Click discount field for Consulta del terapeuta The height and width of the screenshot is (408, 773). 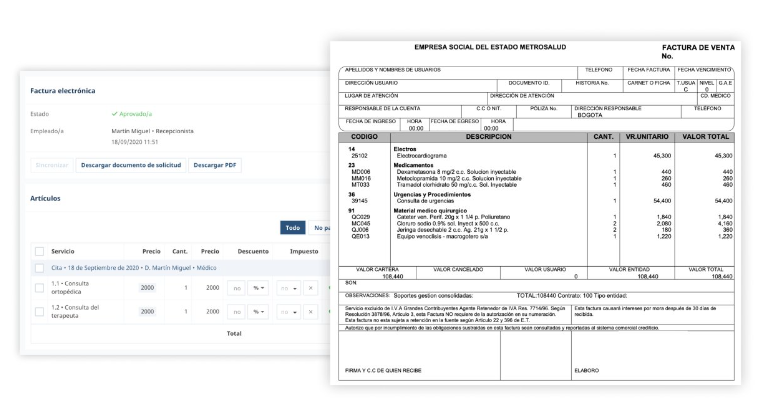(237, 311)
